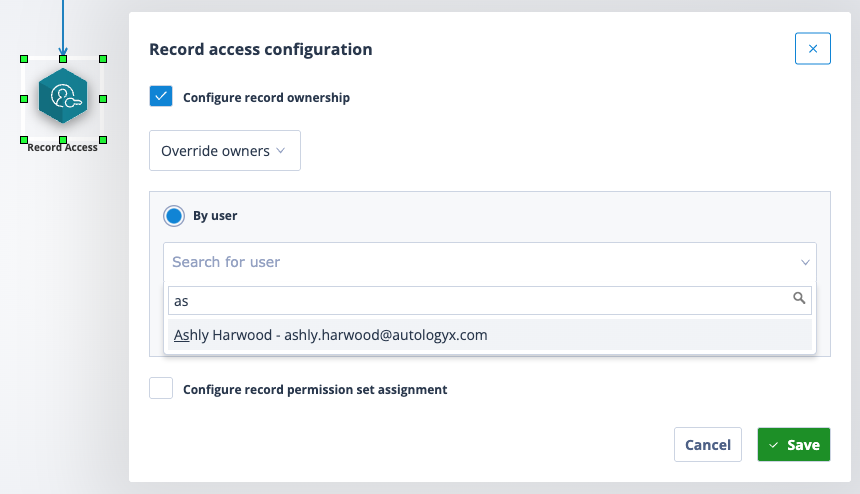This screenshot has width=860, height=494.
Task: Uncheck Configure record ownership
Action: pyautogui.click(x=161, y=96)
